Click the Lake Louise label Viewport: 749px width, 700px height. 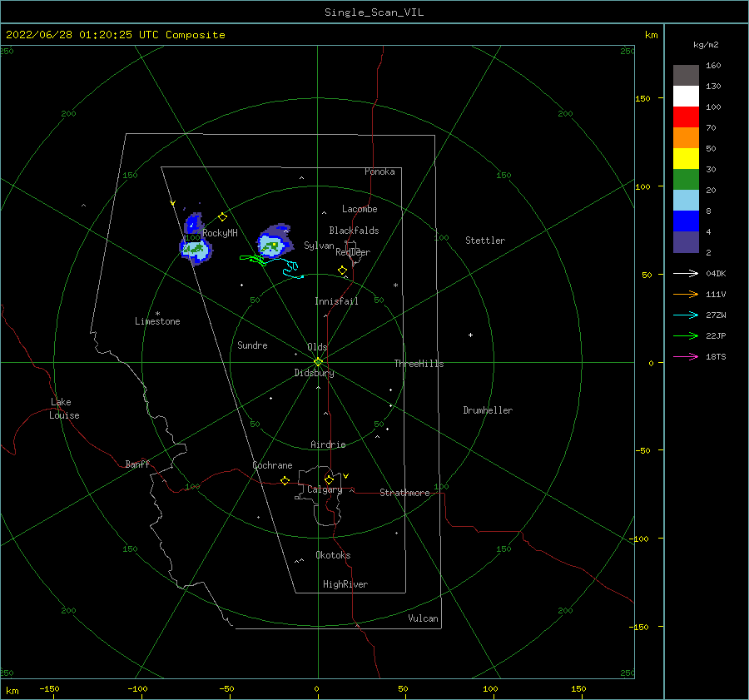(x=64, y=409)
